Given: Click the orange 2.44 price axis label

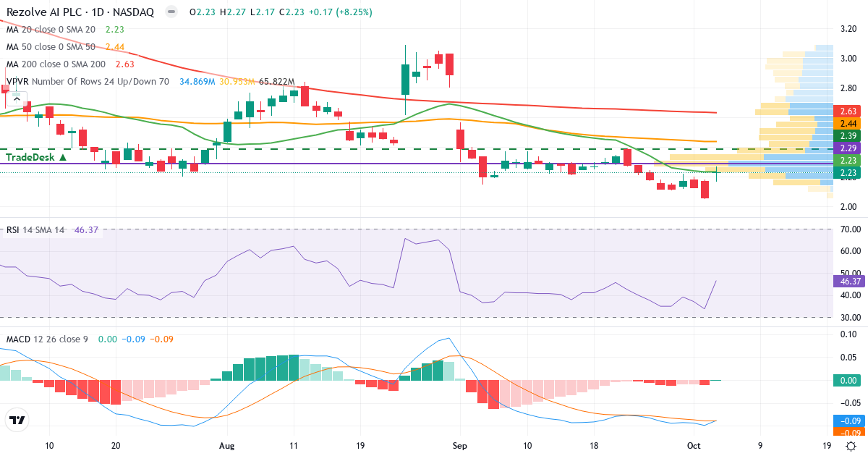Looking at the screenshot, I should click(846, 124).
